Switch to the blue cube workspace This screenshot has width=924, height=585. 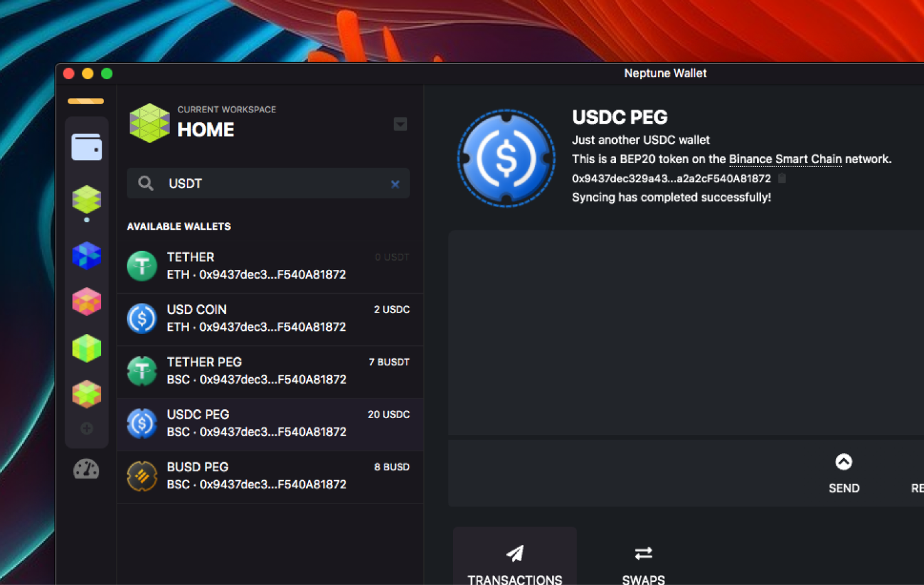[87, 255]
